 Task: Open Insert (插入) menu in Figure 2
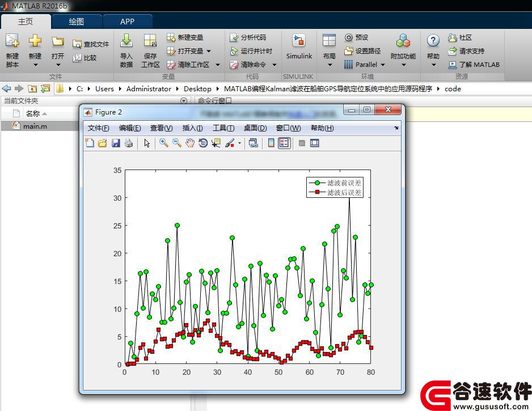click(x=193, y=128)
